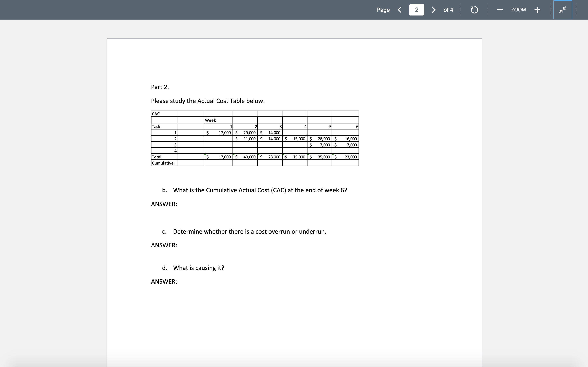This screenshot has width=588, height=367.
Task: Click the Part 2. heading text
Action: pyautogui.click(x=160, y=87)
